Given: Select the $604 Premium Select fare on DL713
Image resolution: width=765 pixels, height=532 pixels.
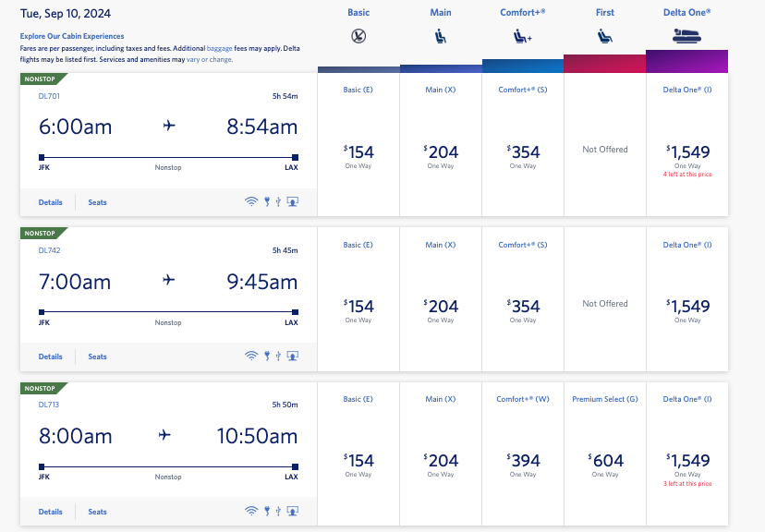Looking at the screenshot, I should point(605,462).
